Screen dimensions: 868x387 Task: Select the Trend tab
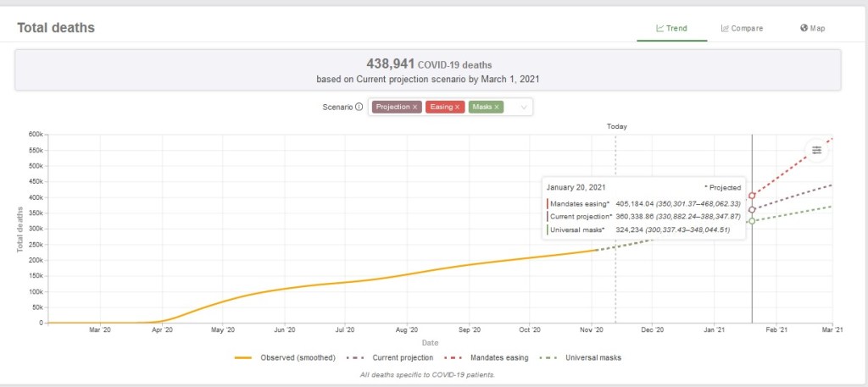[x=671, y=28]
